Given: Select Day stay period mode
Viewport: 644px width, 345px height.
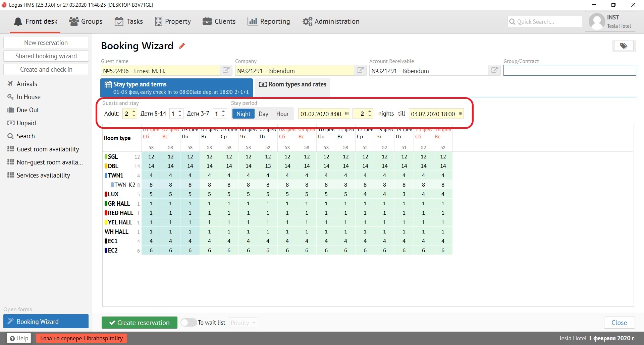Looking at the screenshot, I should pos(263,114).
